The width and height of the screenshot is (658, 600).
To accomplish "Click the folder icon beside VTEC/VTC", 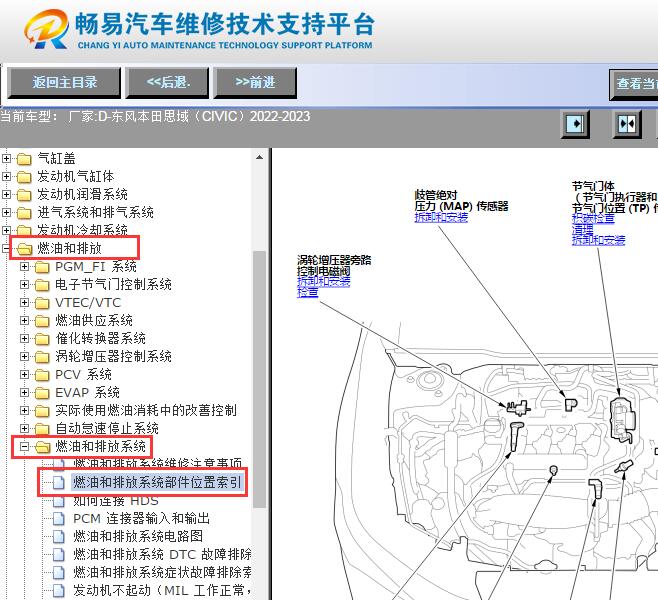I will (42, 303).
